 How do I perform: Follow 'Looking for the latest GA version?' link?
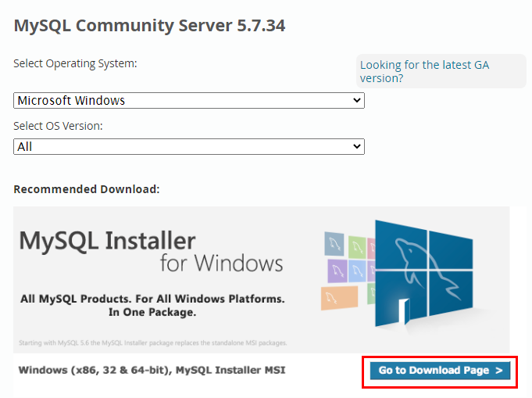tap(424, 71)
